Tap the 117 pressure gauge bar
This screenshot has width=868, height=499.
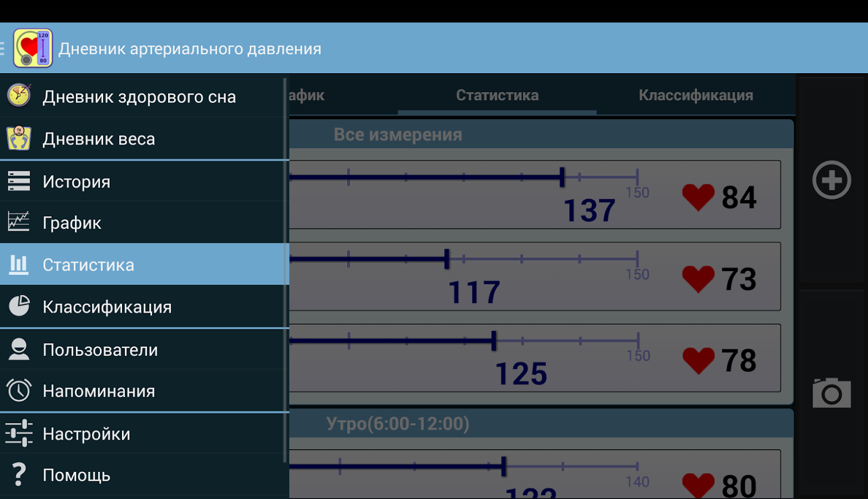464,259
